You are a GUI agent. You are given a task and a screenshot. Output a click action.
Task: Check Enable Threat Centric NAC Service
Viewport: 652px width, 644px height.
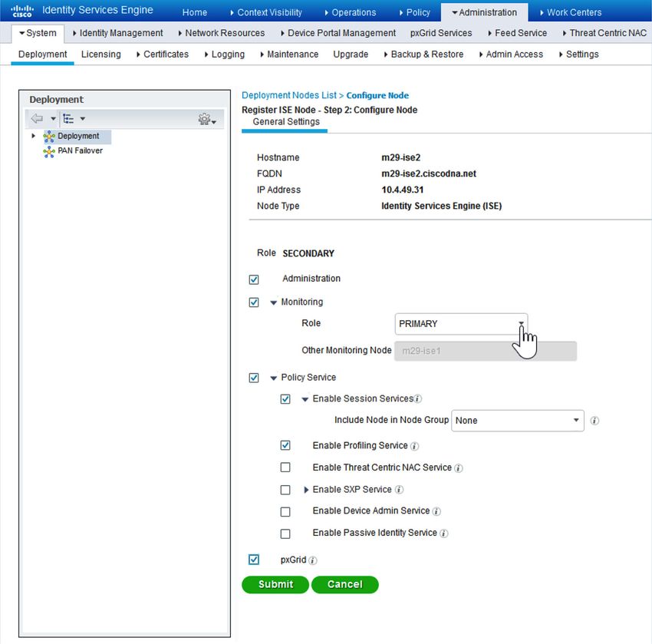pyautogui.click(x=285, y=467)
